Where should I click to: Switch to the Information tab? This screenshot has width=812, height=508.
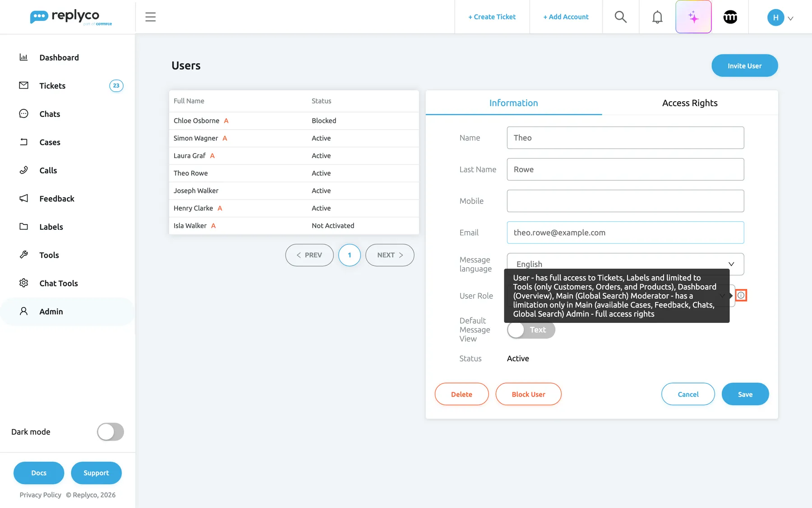[x=513, y=103]
